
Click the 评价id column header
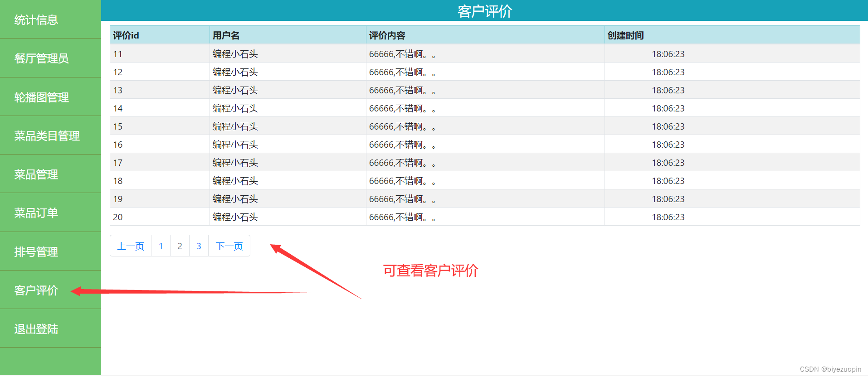[x=160, y=35]
